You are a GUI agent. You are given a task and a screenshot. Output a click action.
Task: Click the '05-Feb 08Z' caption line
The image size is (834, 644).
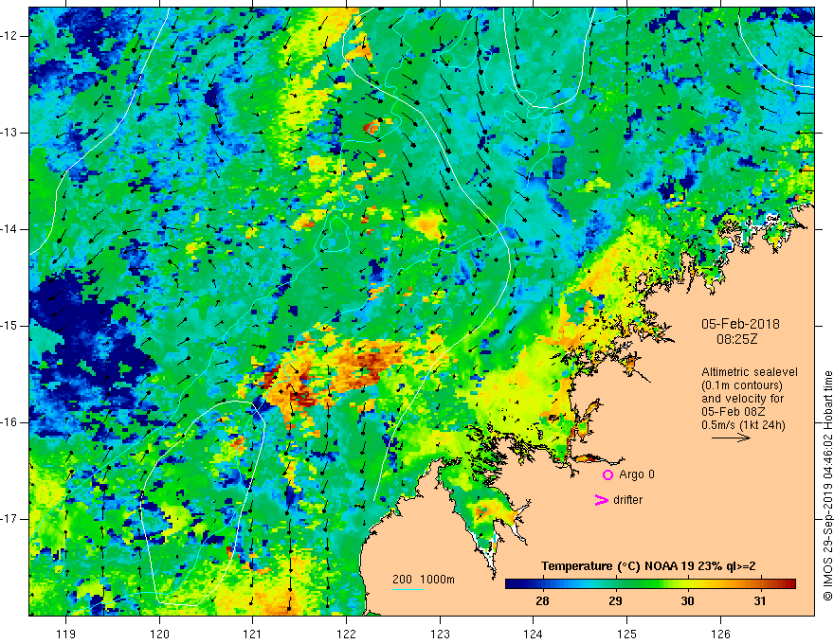734,412
